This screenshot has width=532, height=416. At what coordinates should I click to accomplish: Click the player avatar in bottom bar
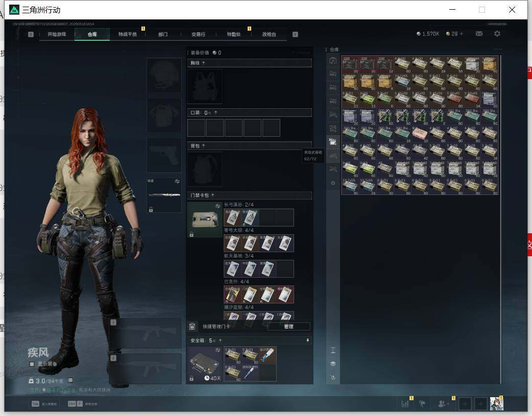[x=496, y=404]
